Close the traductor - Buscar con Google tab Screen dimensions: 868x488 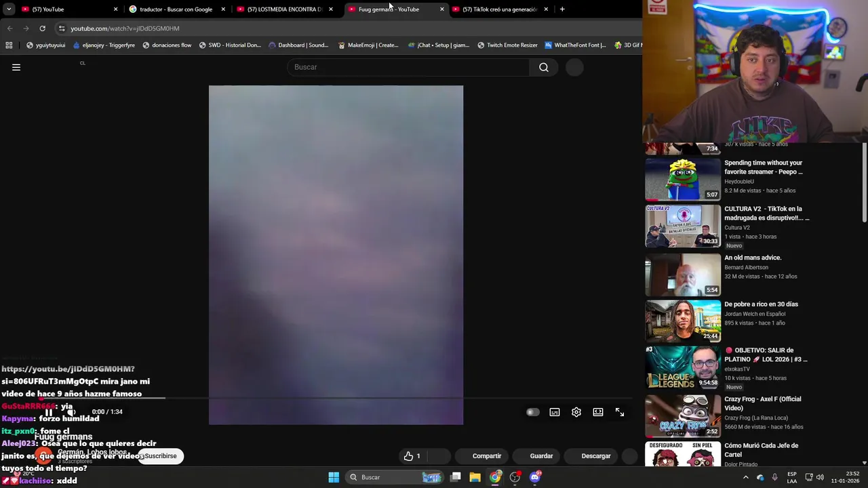222,9
